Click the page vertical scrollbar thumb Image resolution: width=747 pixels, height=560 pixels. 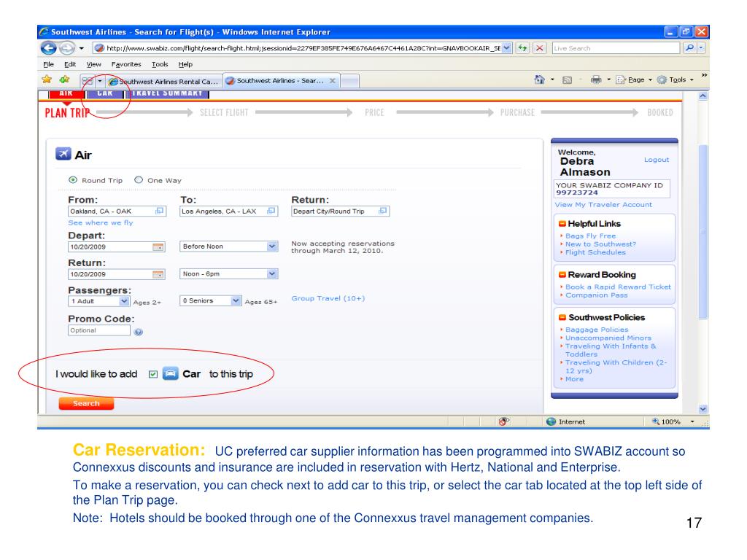[x=703, y=233]
